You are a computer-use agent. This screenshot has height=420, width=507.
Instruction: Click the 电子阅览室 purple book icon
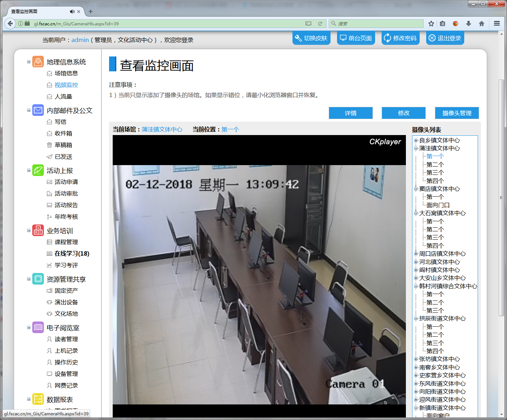[x=38, y=328]
